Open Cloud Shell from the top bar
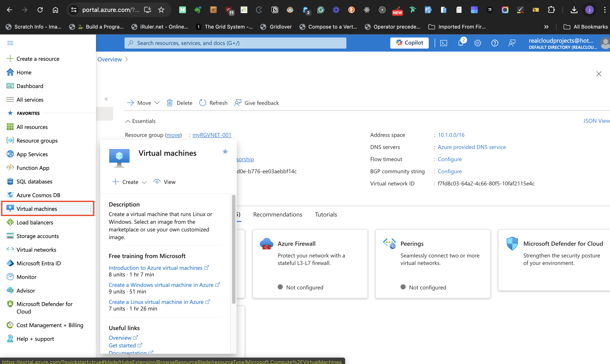Screen dimensions: 610x364 pyautogui.click(x=444, y=43)
